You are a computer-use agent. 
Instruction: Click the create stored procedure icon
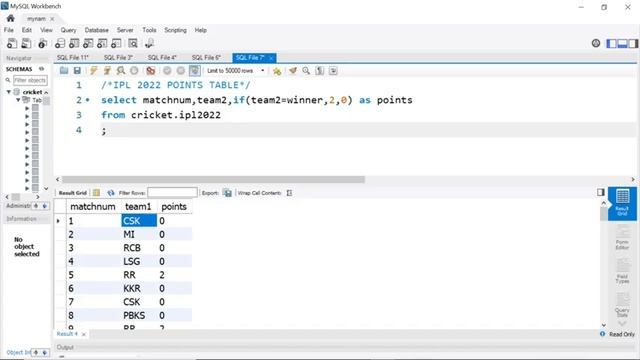[102, 43]
